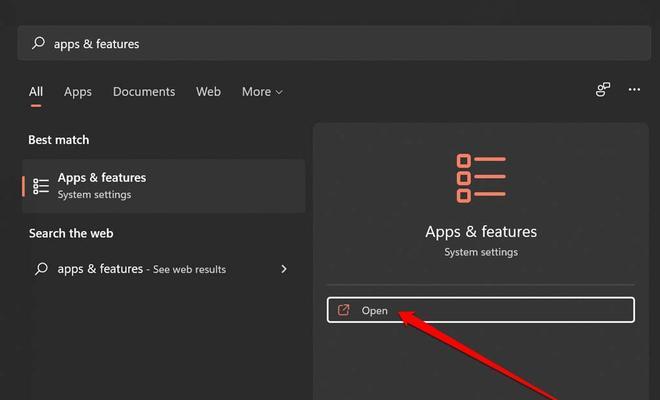The image size is (660, 400).
Task: Expand the More filter dropdown
Action: pyautogui.click(x=262, y=92)
